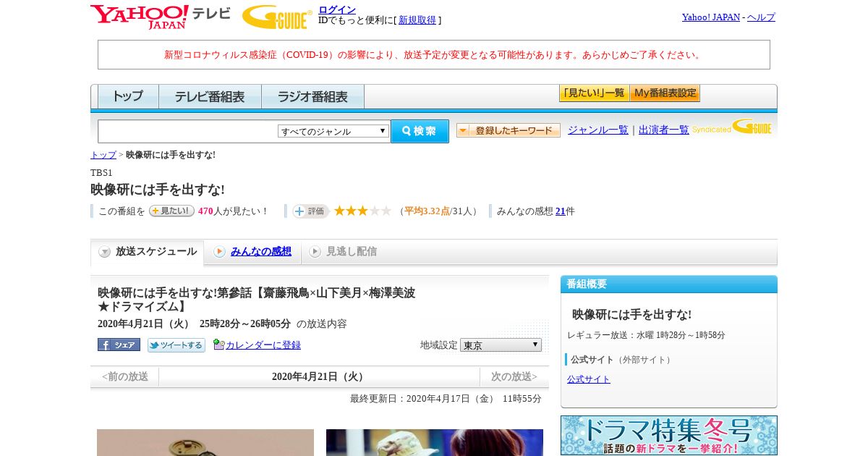Open the ドラマ特集冬号 banner

pos(669,436)
